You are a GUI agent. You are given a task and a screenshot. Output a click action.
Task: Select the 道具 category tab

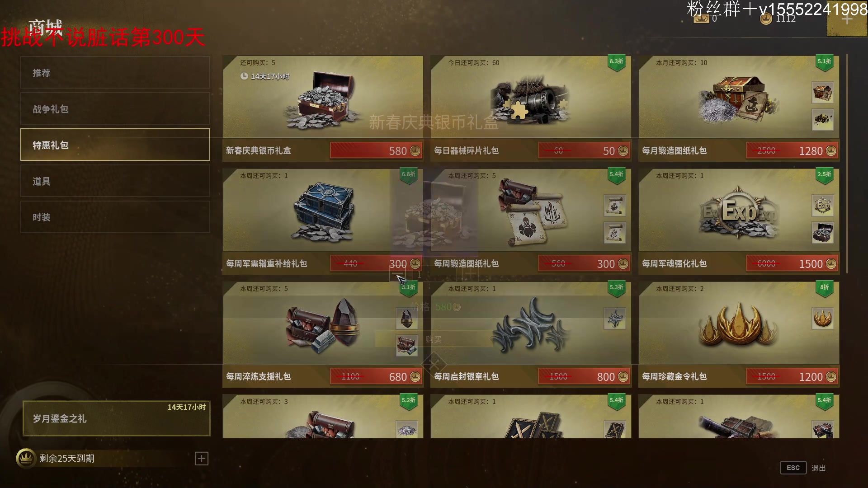(x=115, y=181)
